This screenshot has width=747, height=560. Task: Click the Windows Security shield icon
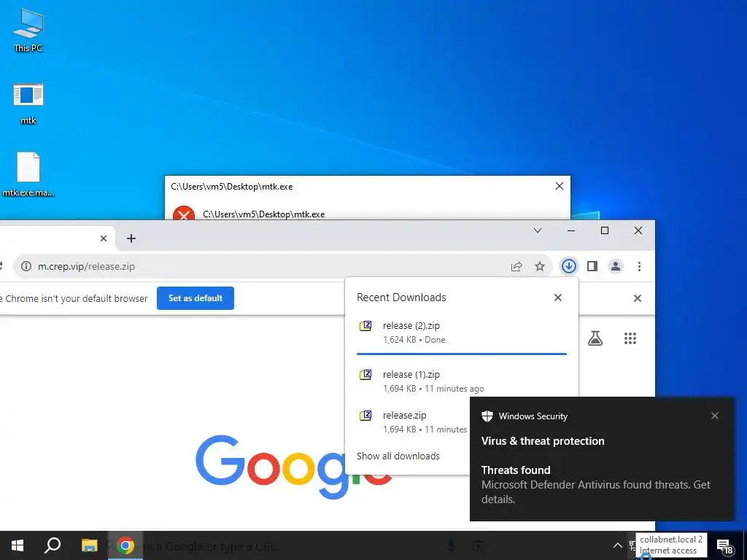coord(487,416)
